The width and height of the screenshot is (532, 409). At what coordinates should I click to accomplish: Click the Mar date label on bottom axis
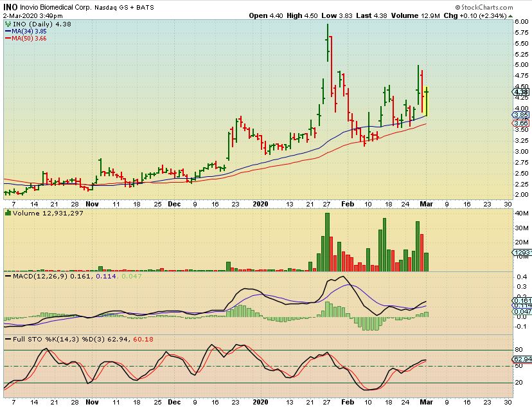[x=426, y=402]
